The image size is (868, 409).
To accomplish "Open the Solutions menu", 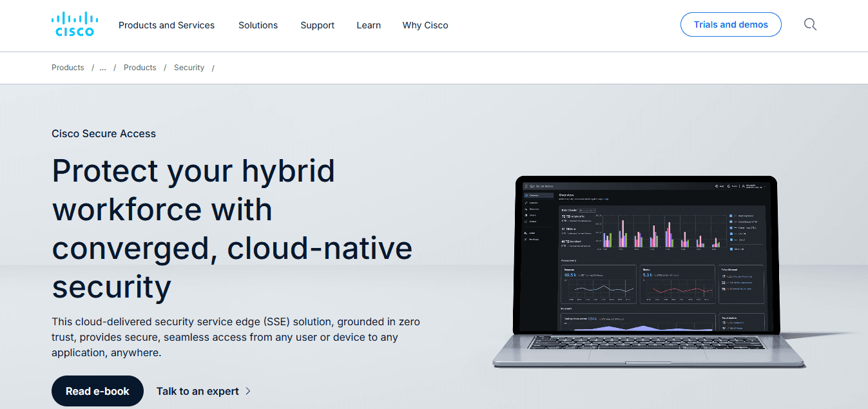I will point(258,25).
